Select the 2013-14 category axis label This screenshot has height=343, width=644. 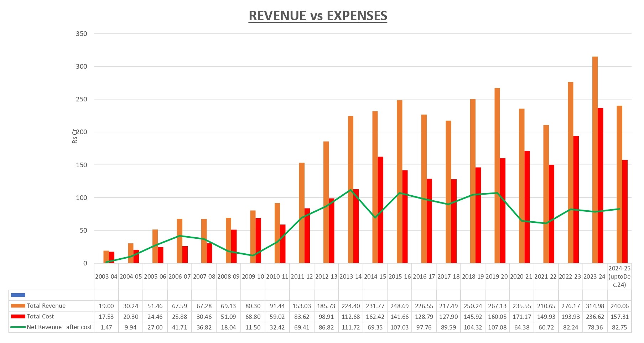coord(350,276)
